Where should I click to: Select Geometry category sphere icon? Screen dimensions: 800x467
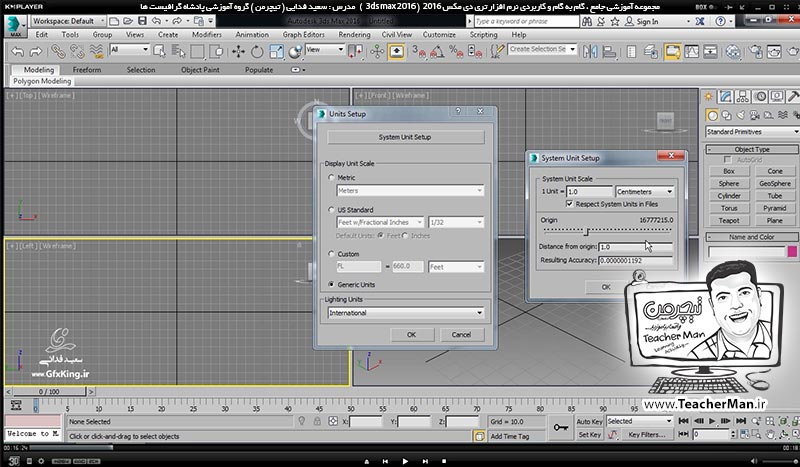click(712, 115)
